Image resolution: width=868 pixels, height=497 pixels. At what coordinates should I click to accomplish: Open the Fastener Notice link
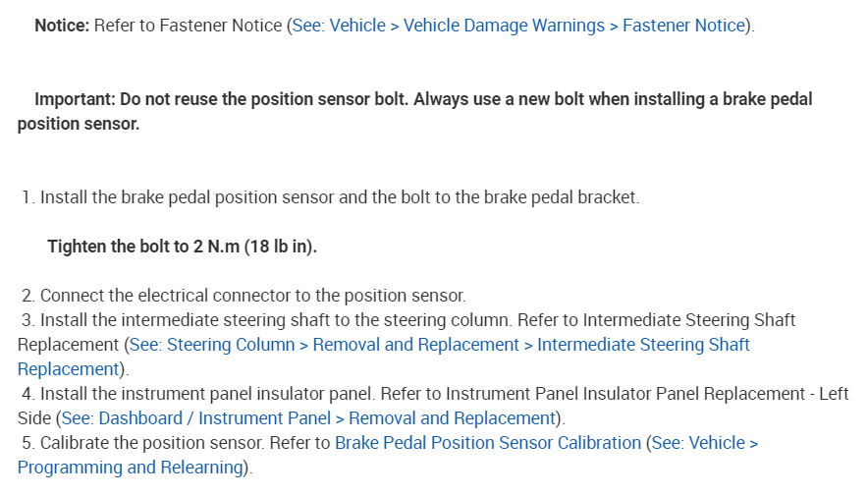[x=520, y=26]
